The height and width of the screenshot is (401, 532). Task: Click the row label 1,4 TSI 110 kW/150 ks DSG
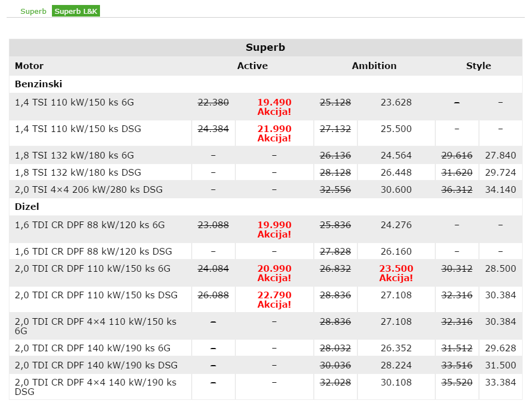(78, 129)
